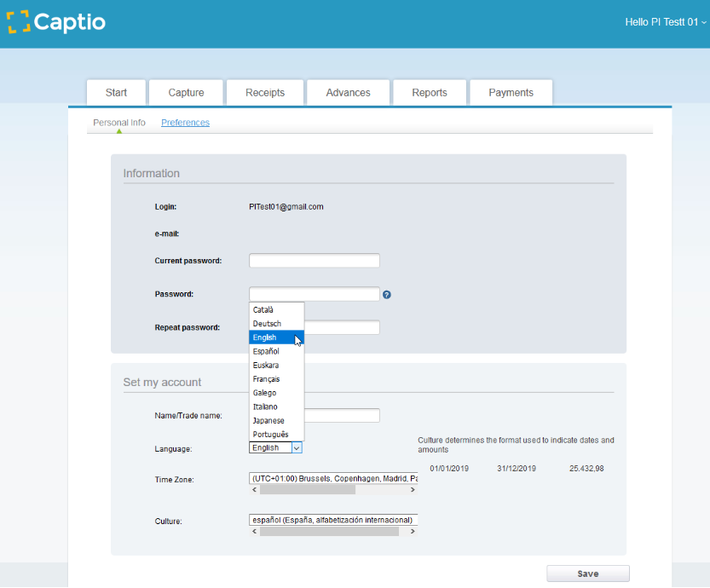Open the Start tab
The height and width of the screenshot is (588, 710).
point(116,92)
